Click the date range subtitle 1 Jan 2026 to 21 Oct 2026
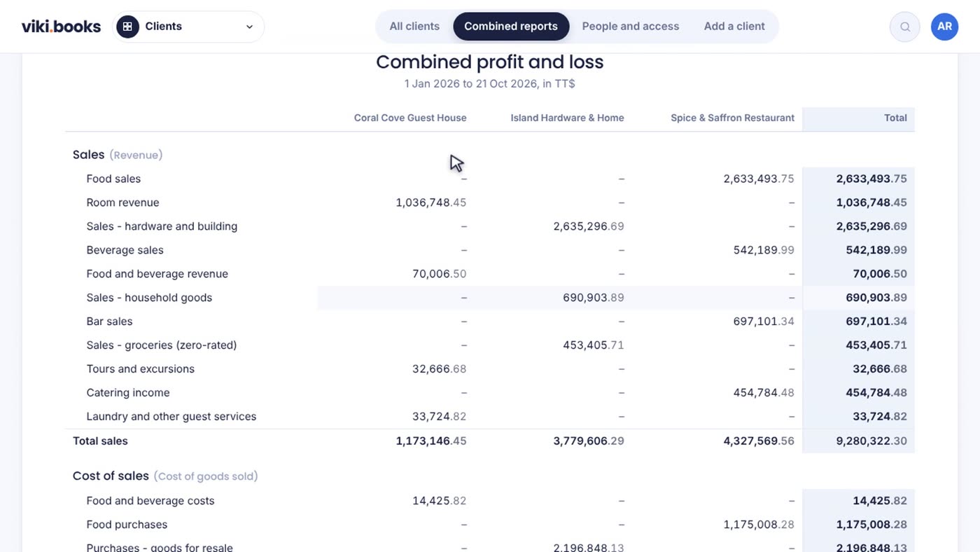The image size is (980, 552). [490, 84]
